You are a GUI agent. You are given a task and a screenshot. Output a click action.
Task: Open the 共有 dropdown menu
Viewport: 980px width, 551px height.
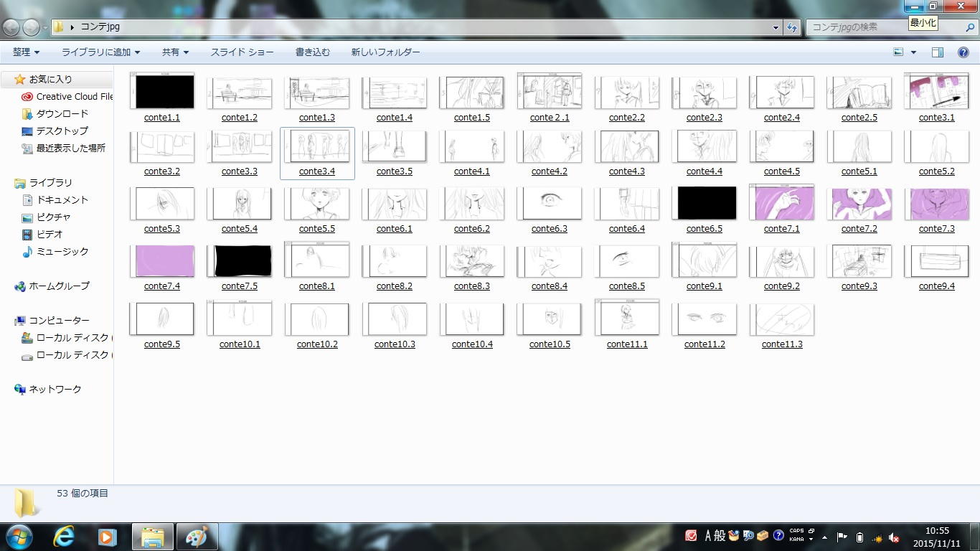(x=176, y=52)
